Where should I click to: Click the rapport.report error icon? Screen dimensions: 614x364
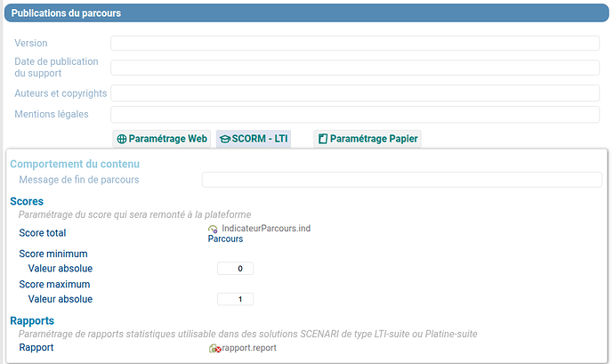[214, 348]
